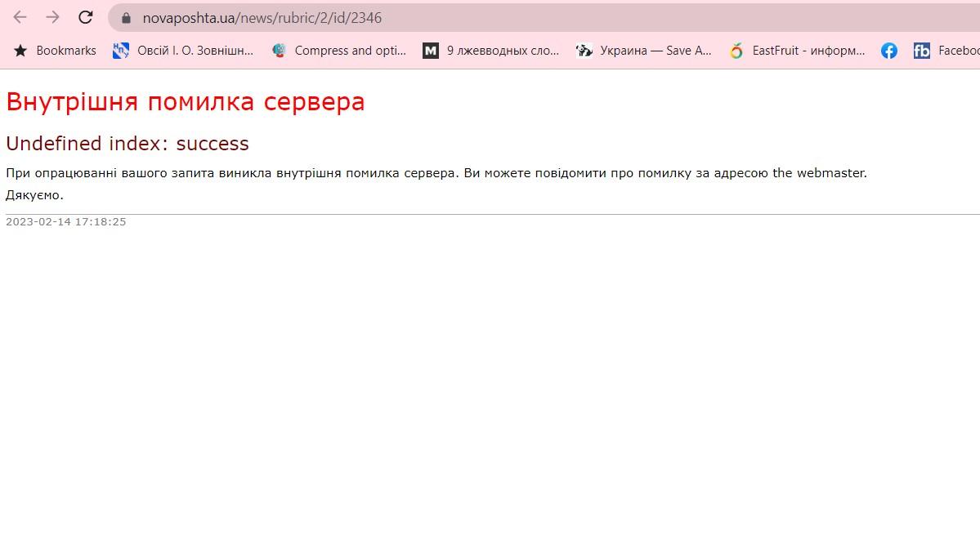View site security lock info

pyautogui.click(x=126, y=18)
